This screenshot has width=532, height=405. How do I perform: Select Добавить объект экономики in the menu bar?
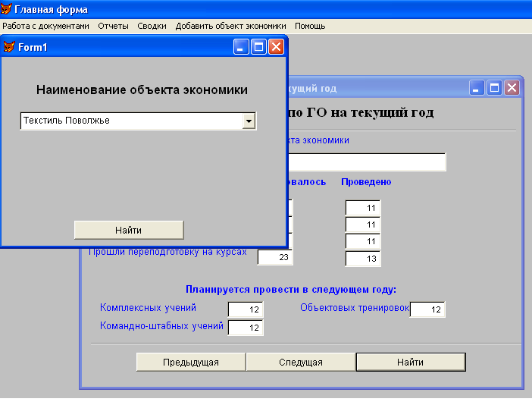coord(230,26)
